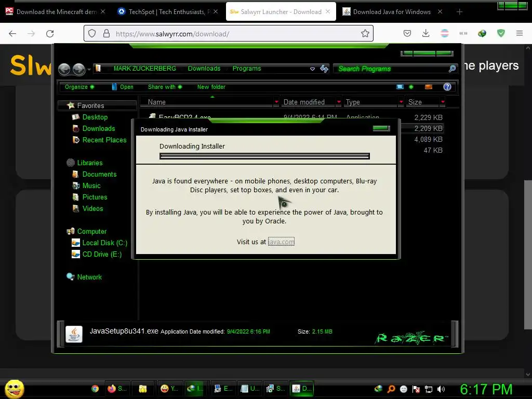Open the Date modified column filter arrow
Viewport: 532px width, 399px height.
point(339,102)
